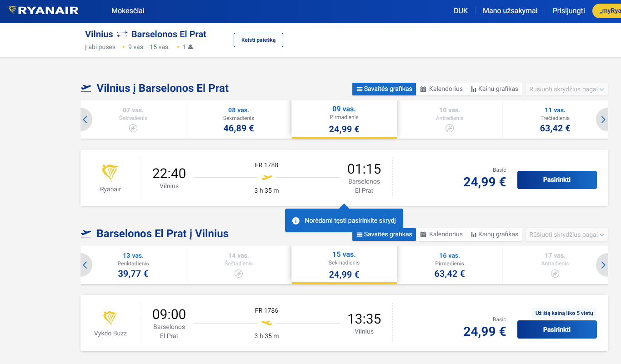Switch outbound view to Kainų grafikas
Viewport: 621px width, 364px height.
click(x=495, y=89)
